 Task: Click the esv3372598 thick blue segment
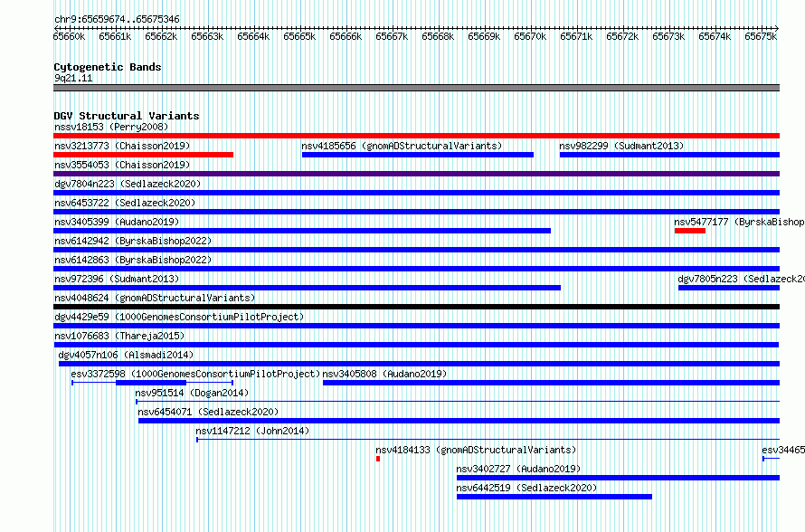(x=151, y=383)
